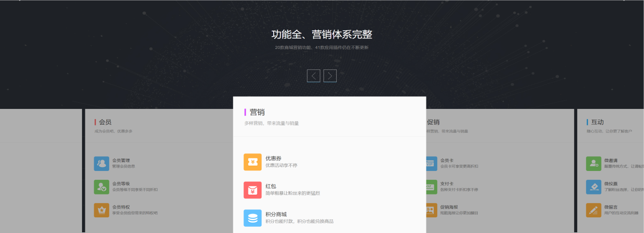This screenshot has height=233, width=644.
Task: Select the 会员特权 title text
Action: [121, 207]
